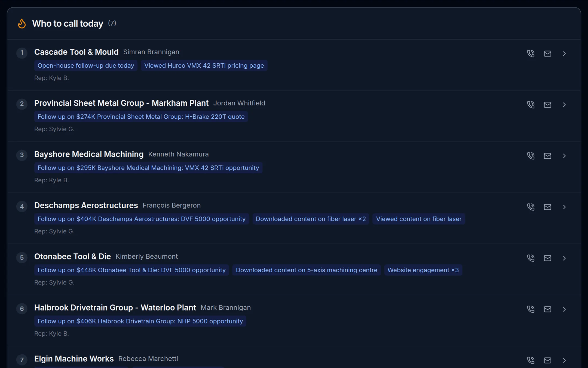Click contact name Kenneth Nakamura
Image resolution: width=588 pixels, height=368 pixels.
click(x=178, y=154)
